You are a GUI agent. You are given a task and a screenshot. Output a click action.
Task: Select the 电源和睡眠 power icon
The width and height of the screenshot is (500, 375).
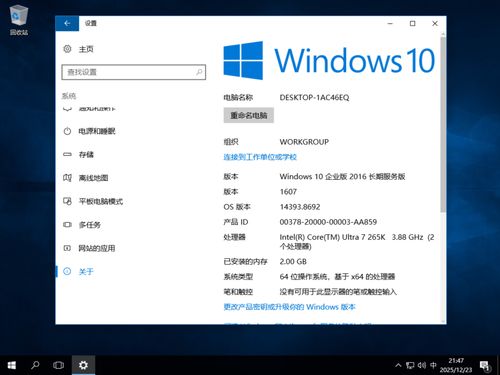pos(67,131)
